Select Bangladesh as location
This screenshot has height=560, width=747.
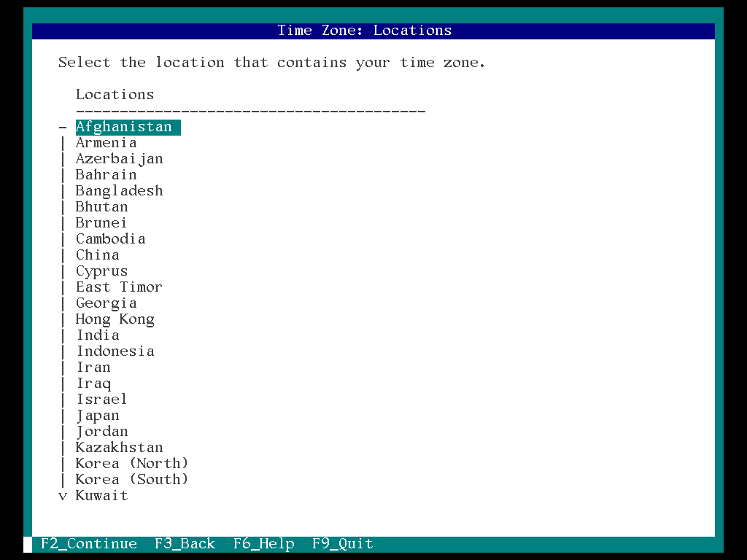120,191
